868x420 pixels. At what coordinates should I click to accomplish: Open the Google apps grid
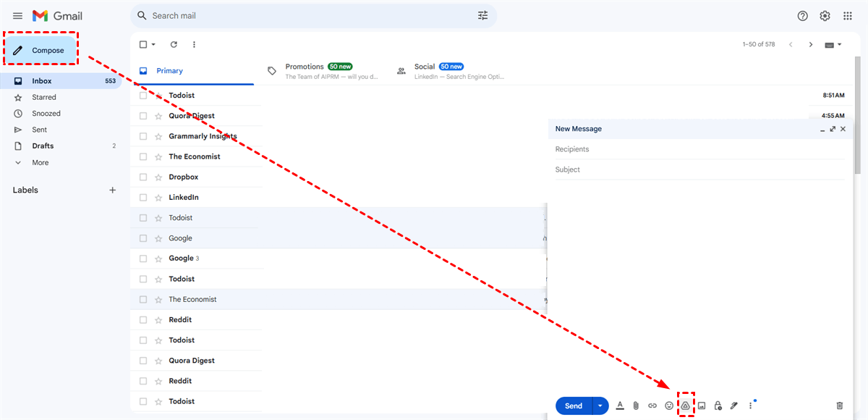848,16
